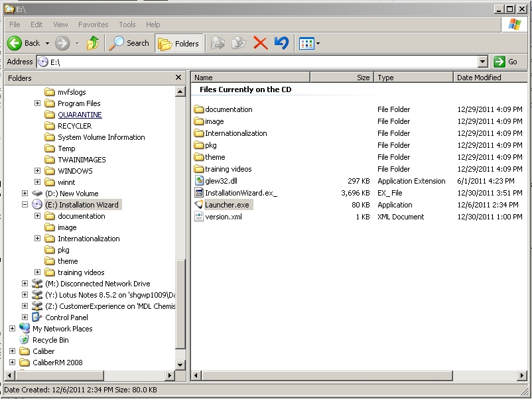Click the Control Panel icon in tree
The width and height of the screenshot is (532, 399).
[x=36, y=317]
